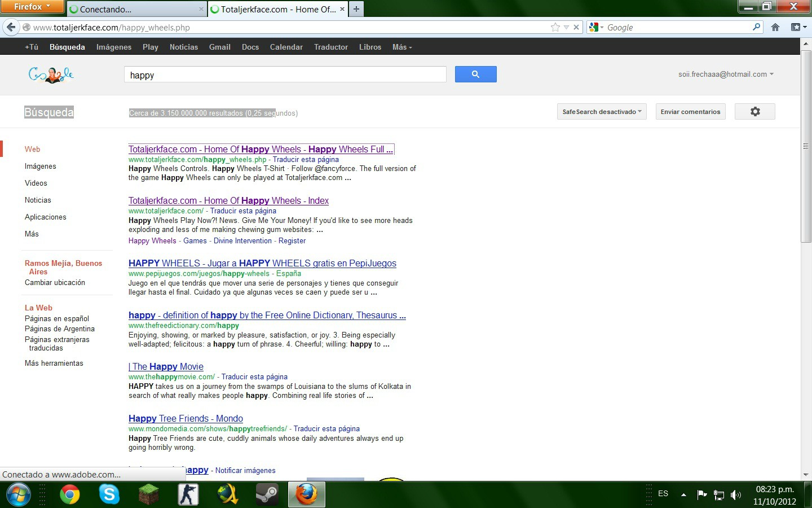Click the volume speaker tray icon
Image resolution: width=812 pixels, height=508 pixels.
click(736, 495)
